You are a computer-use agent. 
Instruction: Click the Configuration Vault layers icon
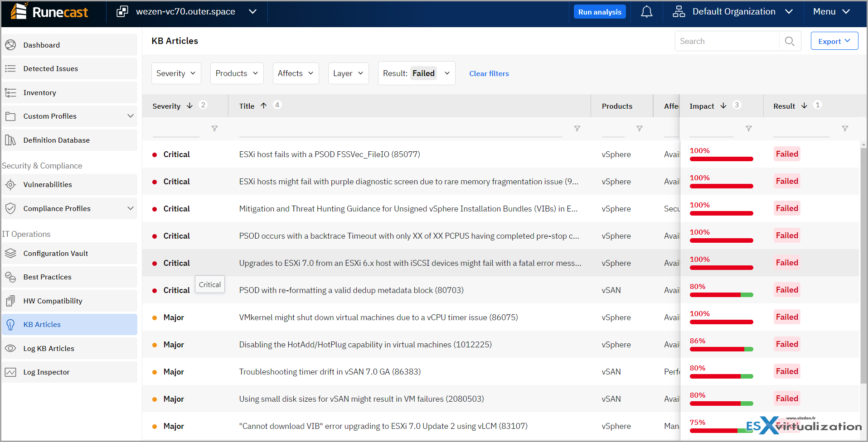pos(10,253)
